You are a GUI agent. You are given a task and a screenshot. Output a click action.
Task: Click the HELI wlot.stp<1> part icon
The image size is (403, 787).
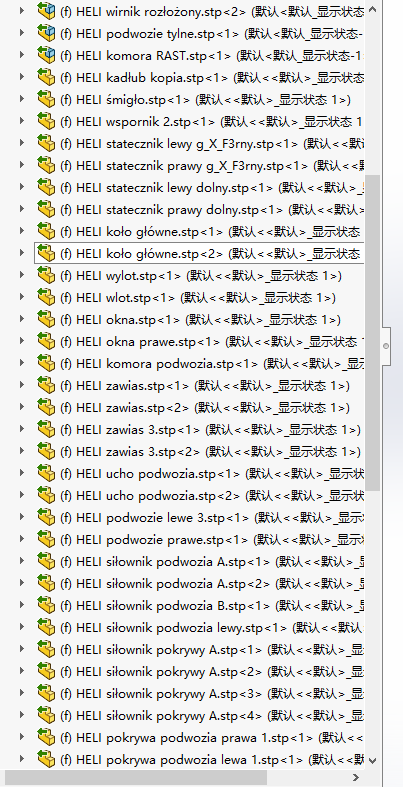[46, 297]
